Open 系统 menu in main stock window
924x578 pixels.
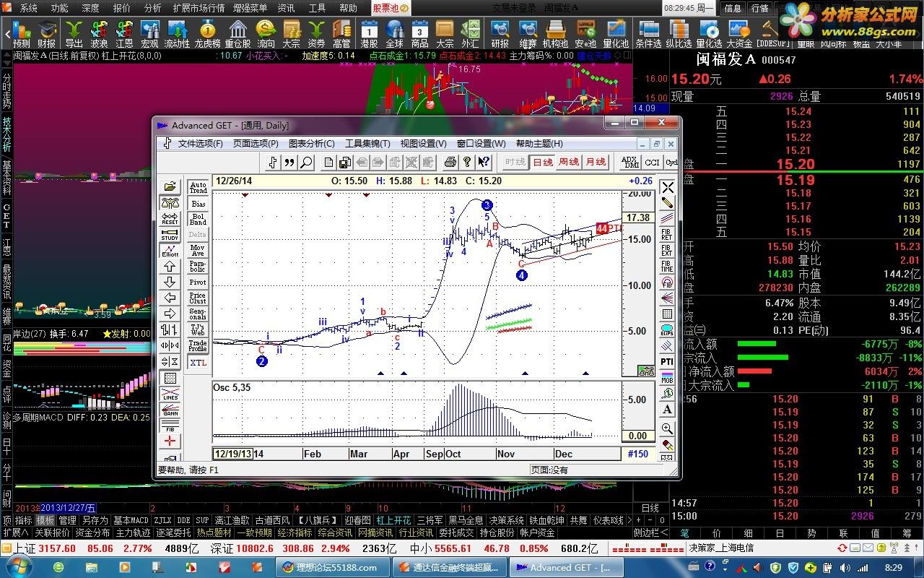pyautogui.click(x=28, y=8)
